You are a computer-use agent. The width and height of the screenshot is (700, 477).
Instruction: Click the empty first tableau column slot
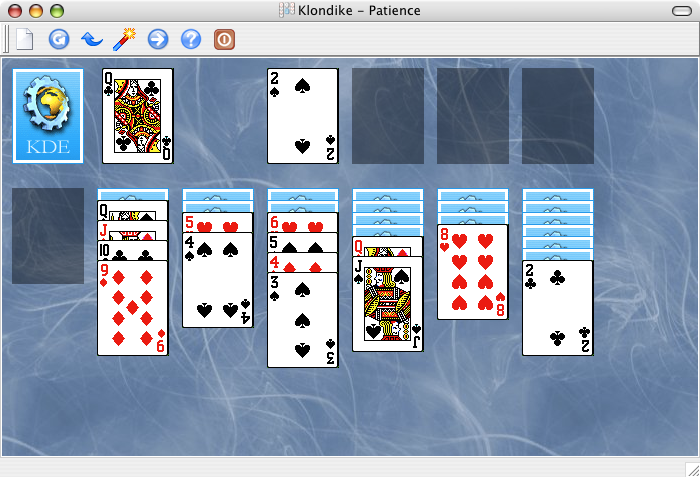[x=48, y=236]
